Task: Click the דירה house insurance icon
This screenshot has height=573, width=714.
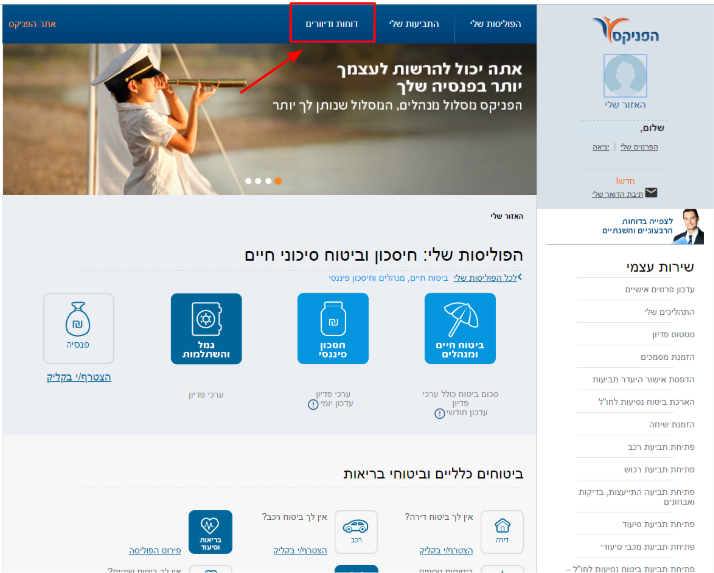Action: 502,532
